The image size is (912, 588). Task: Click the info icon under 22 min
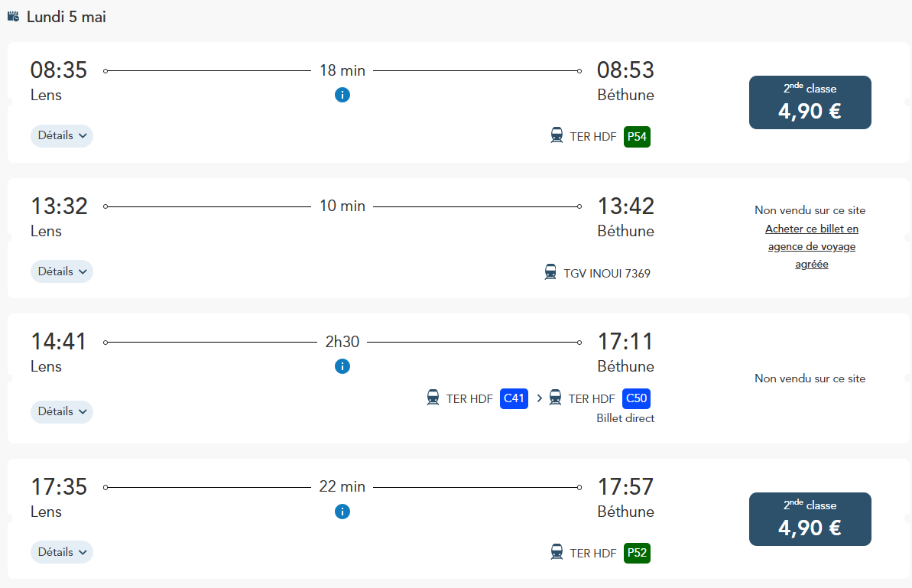point(342,512)
